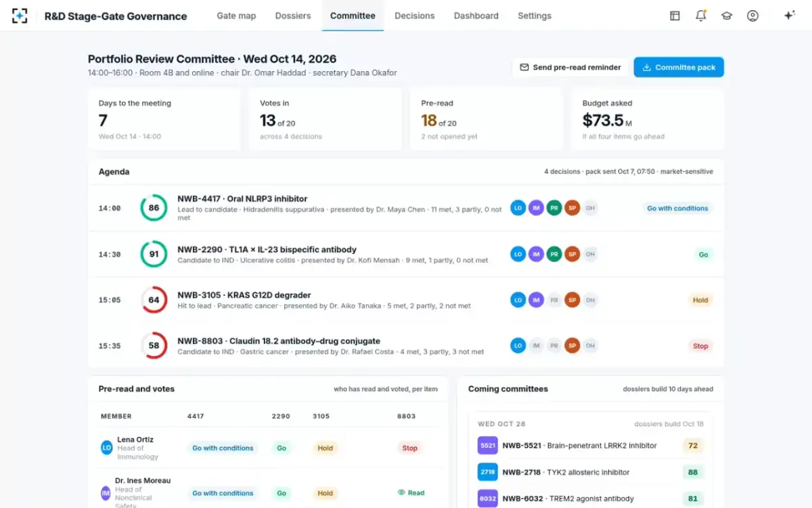Send the pre-read reminder
812x508 pixels.
pos(570,67)
